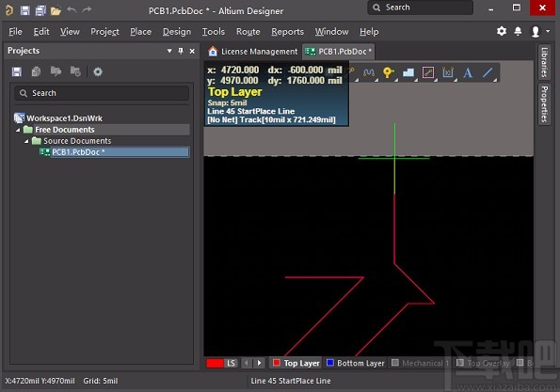
Task: Open the Projects panel dropdown arrow
Action: tap(169, 51)
